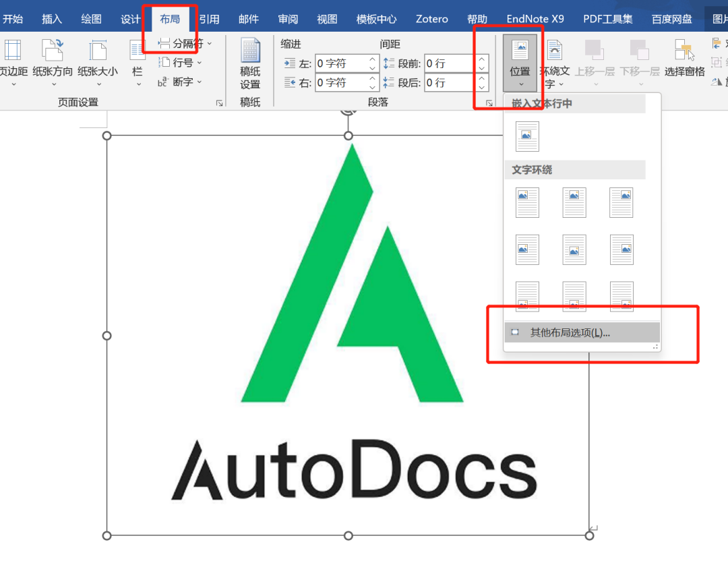Viewport: 728px width, 565px height.
Task: Increase the left indent with up arrow
Action: coord(372,59)
